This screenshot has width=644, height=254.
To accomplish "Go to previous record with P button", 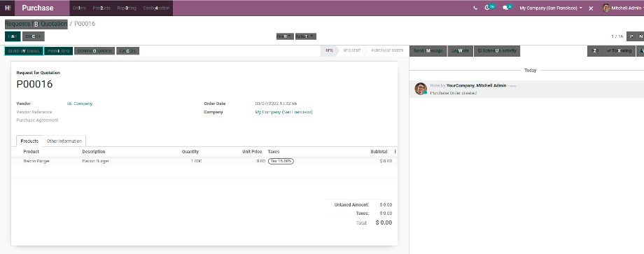I will 631,36.
